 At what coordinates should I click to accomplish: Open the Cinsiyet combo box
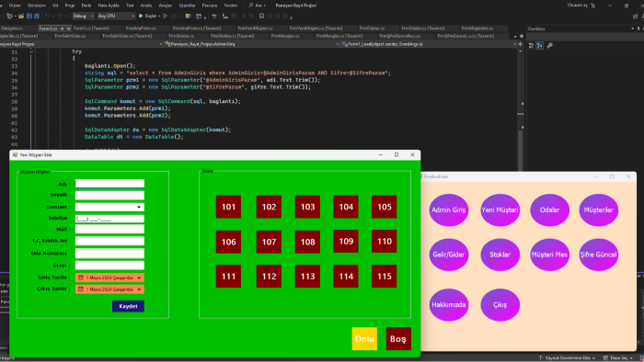point(109,207)
